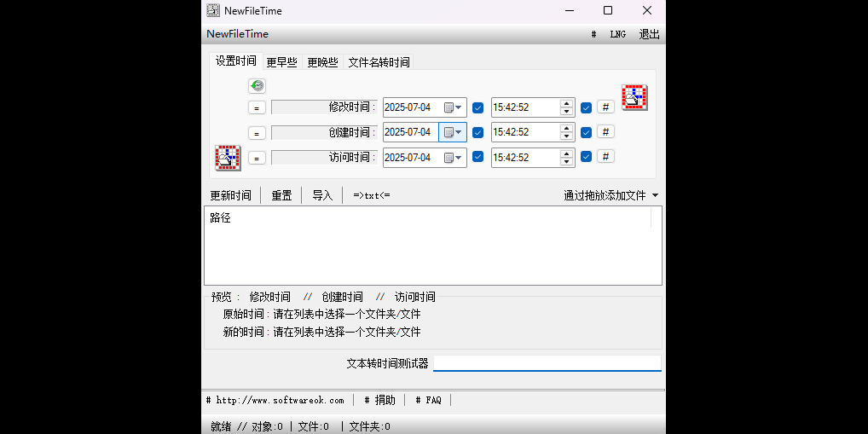Click the = button beside 创建时间

(257, 133)
